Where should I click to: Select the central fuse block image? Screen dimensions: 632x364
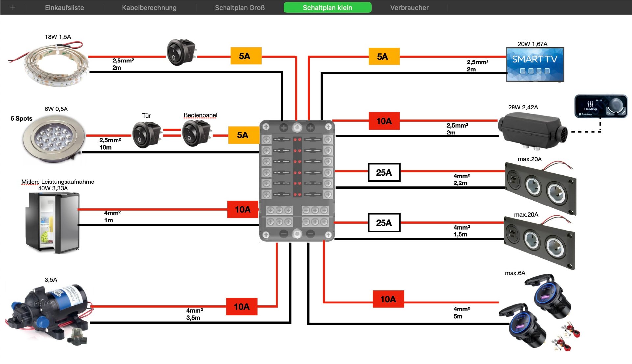297,181
